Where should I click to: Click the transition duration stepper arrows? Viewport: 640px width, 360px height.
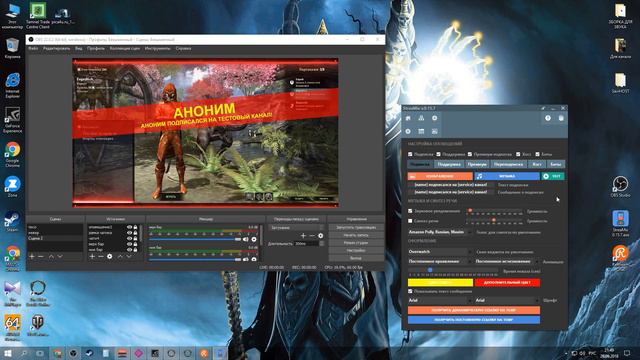click(x=322, y=243)
